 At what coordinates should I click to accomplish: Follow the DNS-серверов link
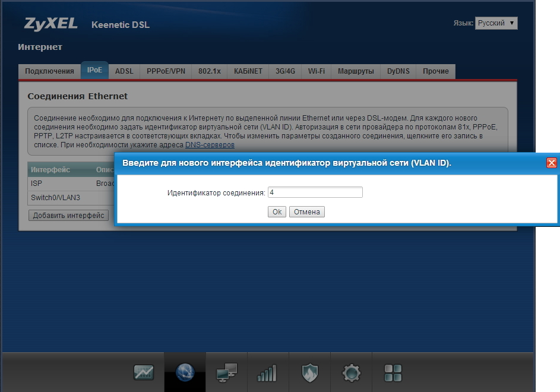tap(210, 145)
